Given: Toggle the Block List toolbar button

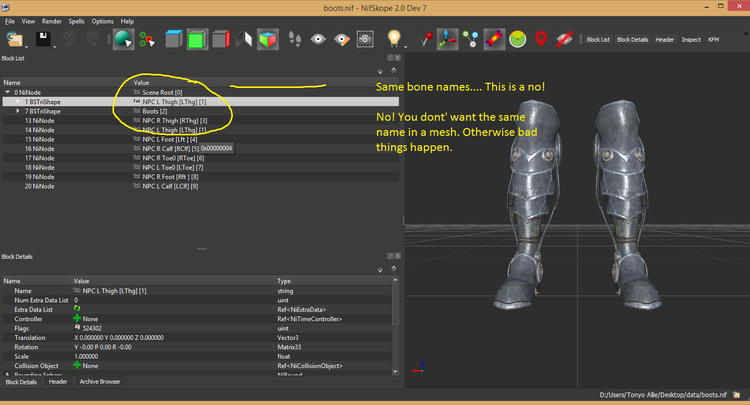Looking at the screenshot, I should 598,40.
